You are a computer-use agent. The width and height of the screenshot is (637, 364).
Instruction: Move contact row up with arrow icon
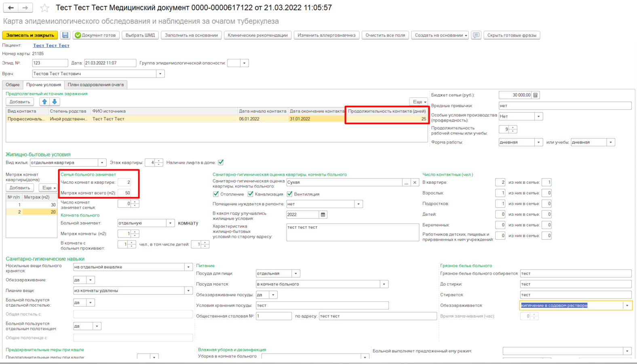(44, 102)
